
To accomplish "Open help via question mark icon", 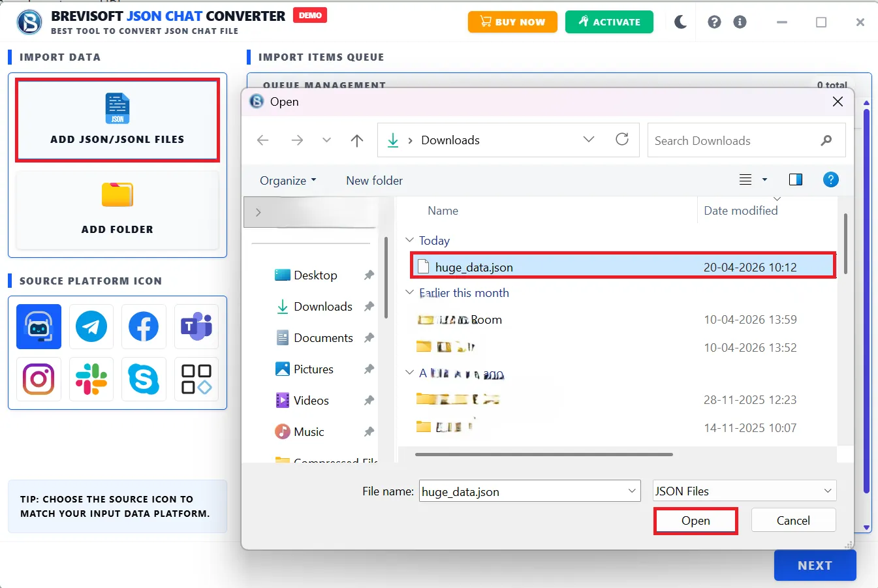I will tap(714, 22).
